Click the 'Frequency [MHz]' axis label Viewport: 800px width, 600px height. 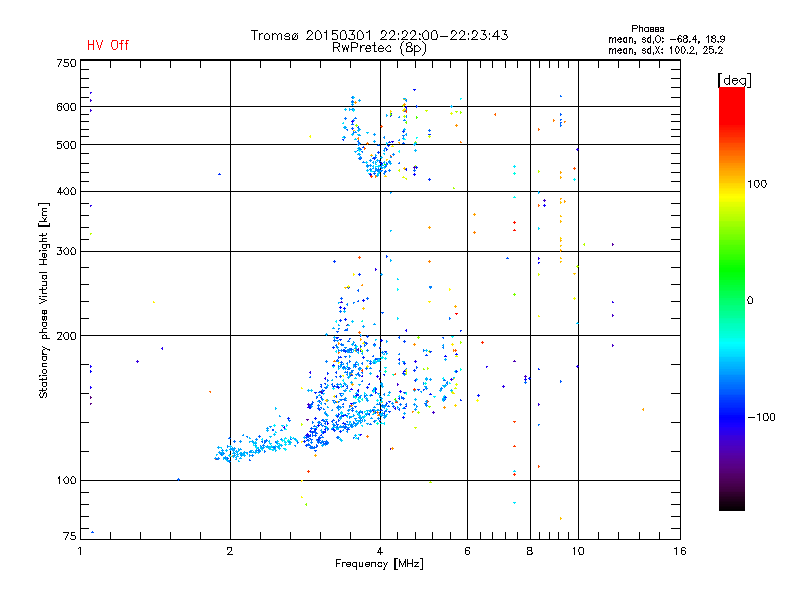tap(379, 564)
